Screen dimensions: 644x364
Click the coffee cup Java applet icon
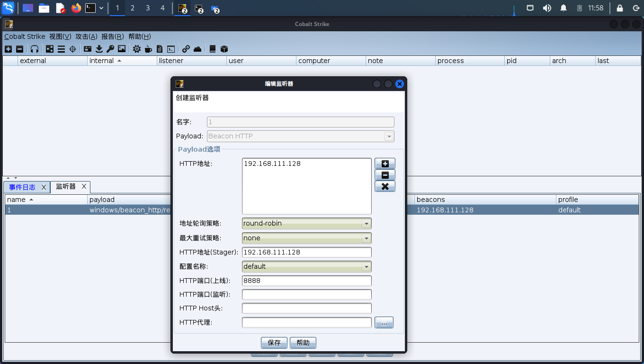tap(148, 49)
